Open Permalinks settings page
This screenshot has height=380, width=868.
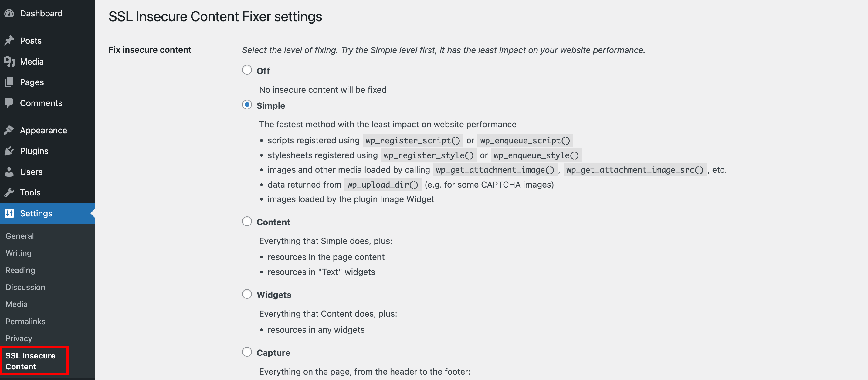click(x=25, y=321)
